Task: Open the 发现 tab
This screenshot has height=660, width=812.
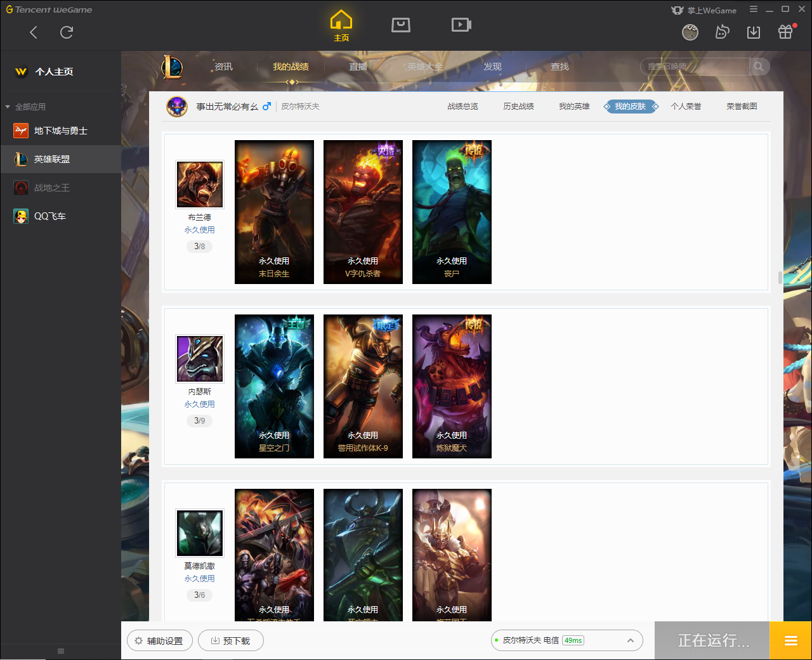Action: [493, 67]
